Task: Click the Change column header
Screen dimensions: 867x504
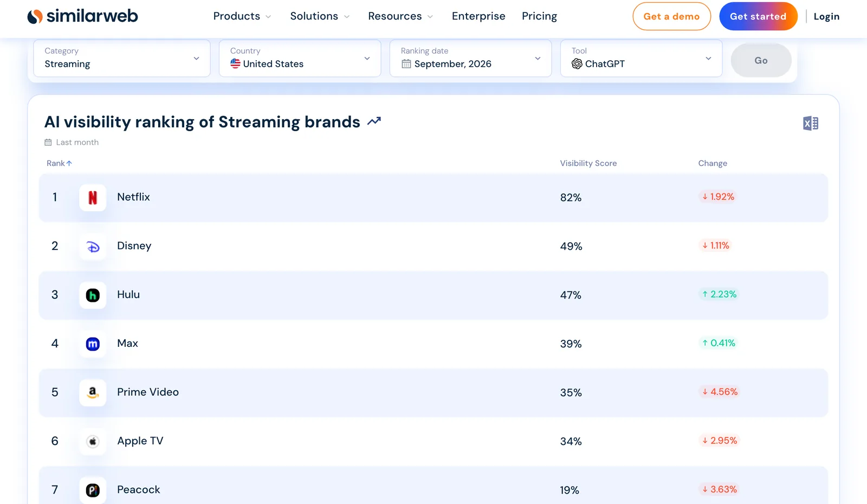Action: coord(713,163)
